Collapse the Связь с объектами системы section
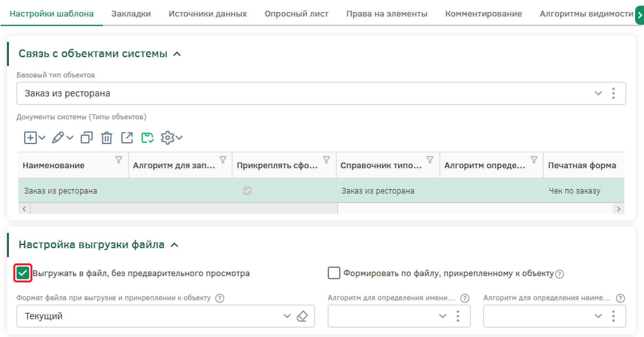The image size is (644, 337). [177, 54]
